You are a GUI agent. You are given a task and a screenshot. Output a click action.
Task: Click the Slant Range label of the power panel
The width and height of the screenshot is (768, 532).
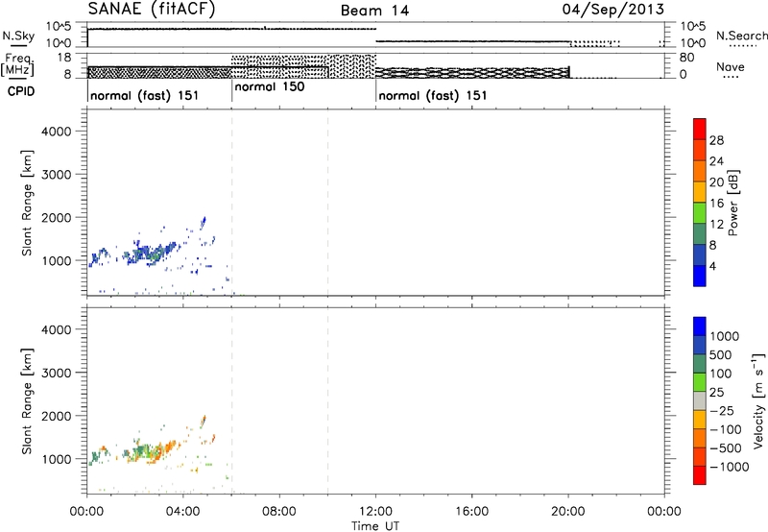(x=27, y=203)
